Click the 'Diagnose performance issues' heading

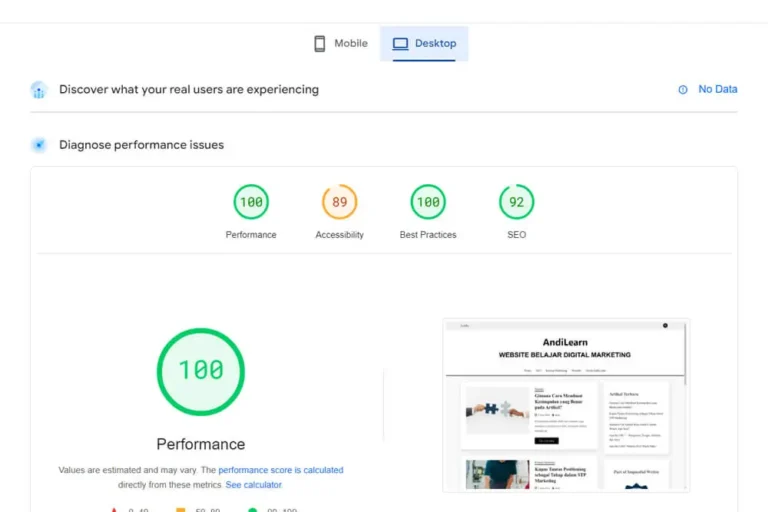tap(142, 145)
